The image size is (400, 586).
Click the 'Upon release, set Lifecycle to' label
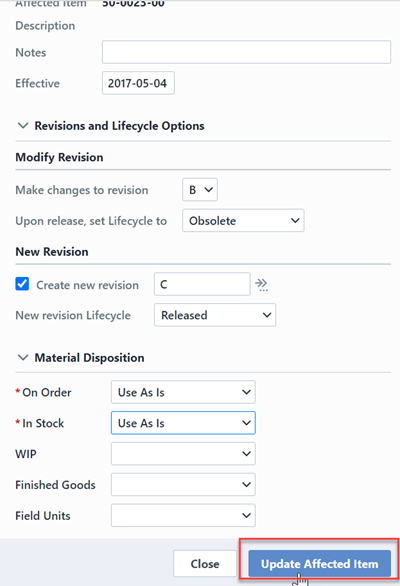click(91, 221)
